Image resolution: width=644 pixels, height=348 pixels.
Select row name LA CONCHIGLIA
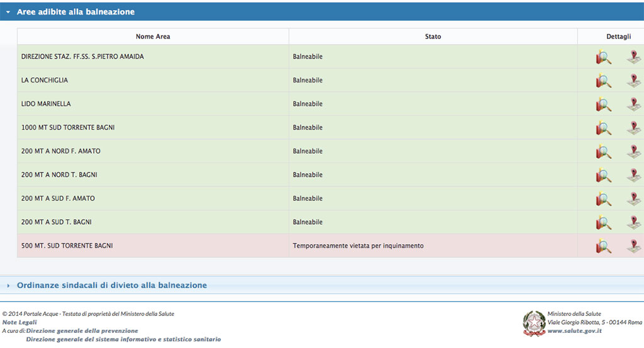45,80
